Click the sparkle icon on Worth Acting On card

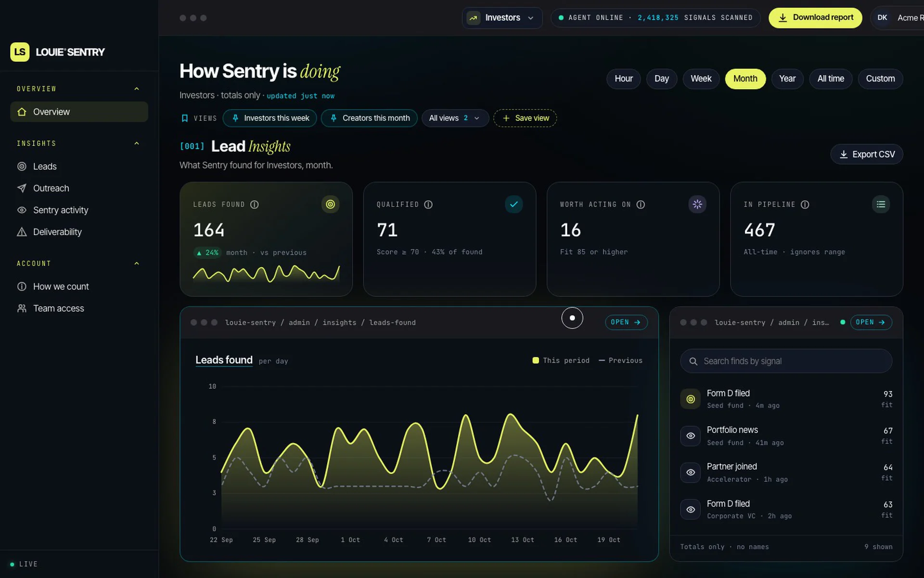[x=697, y=204]
